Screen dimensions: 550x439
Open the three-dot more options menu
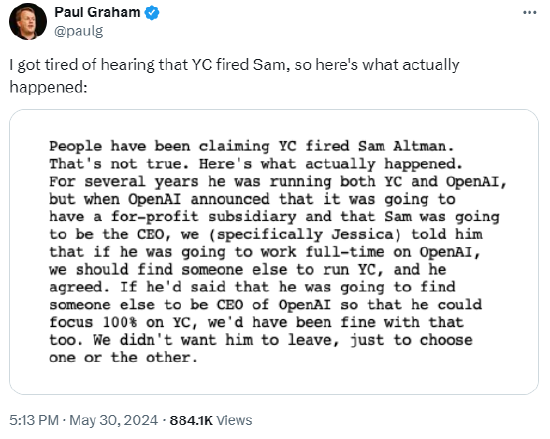[x=530, y=13]
